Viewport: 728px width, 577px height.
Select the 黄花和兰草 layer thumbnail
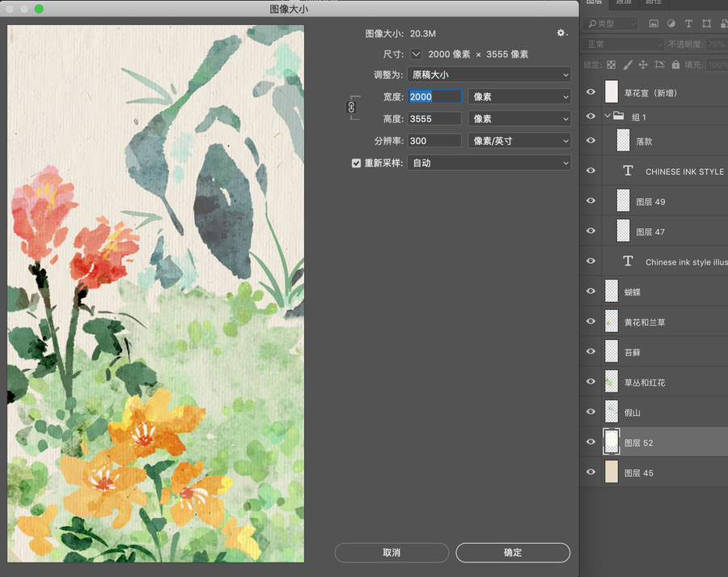pos(612,321)
